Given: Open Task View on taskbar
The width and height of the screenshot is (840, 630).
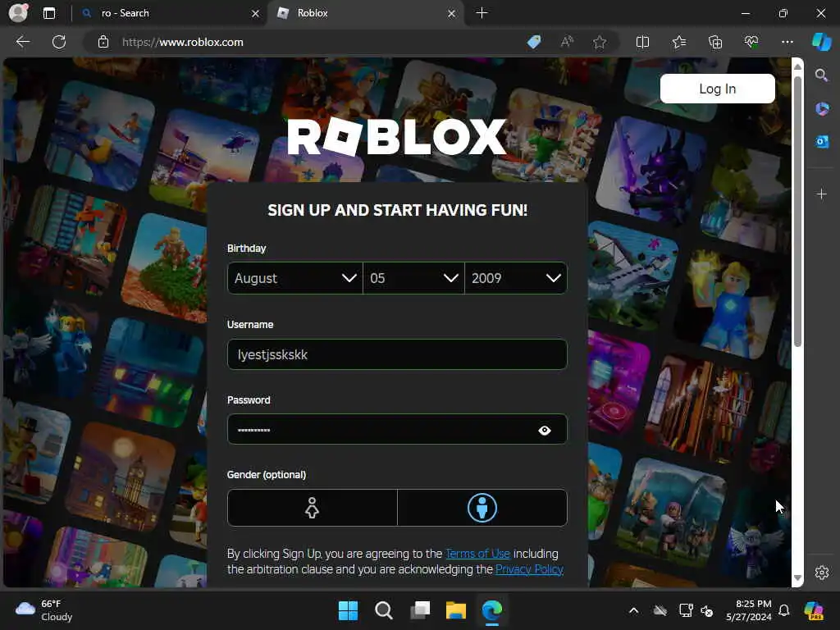Looking at the screenshot, I should pyautogui.click(x=420, y=610).
